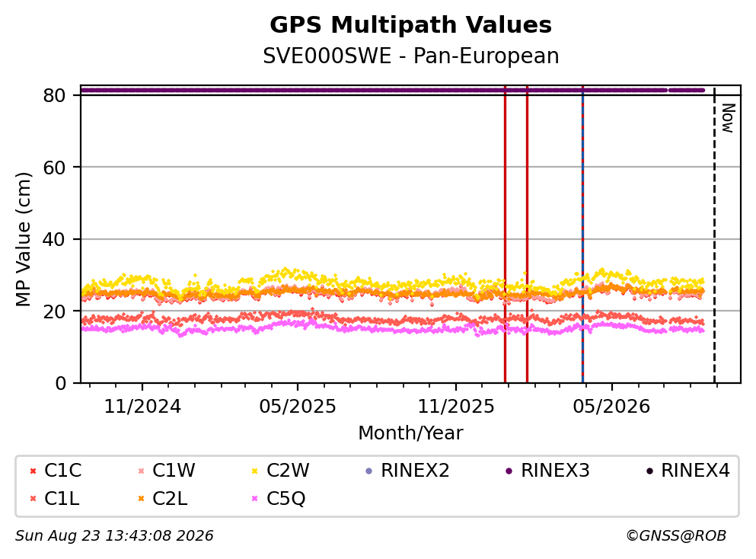
Task: Click the C2L orange legend marker
Action: point(142,499)
